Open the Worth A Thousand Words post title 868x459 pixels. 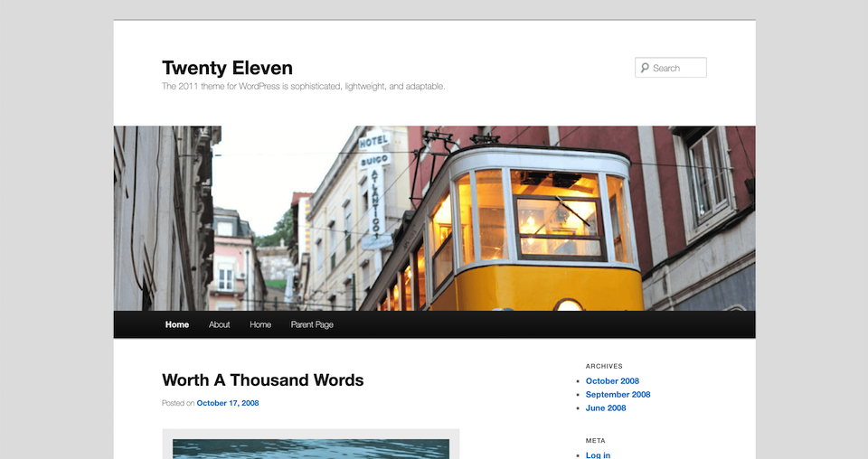click(262, 380)
